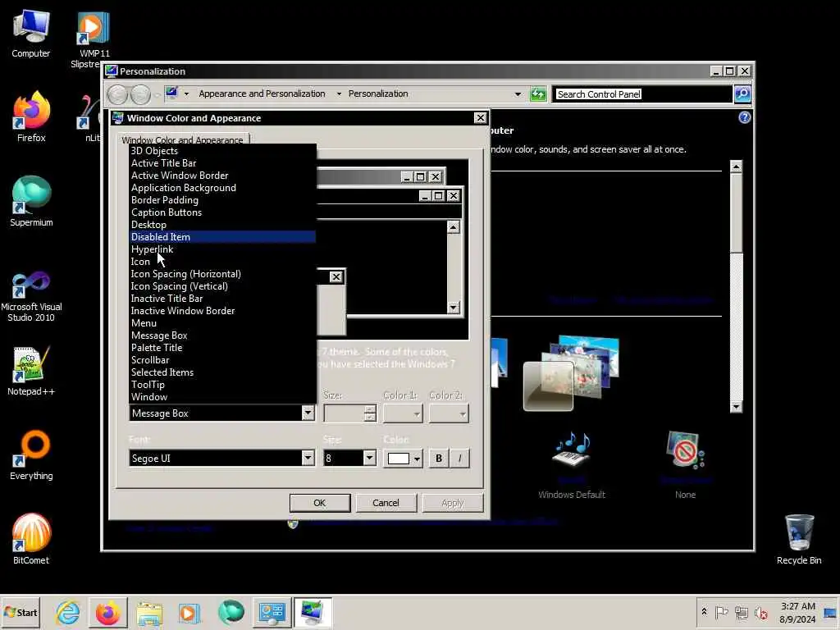Click the muted volume tray icon
Screen dimensions: 840x630
[760, 612]
